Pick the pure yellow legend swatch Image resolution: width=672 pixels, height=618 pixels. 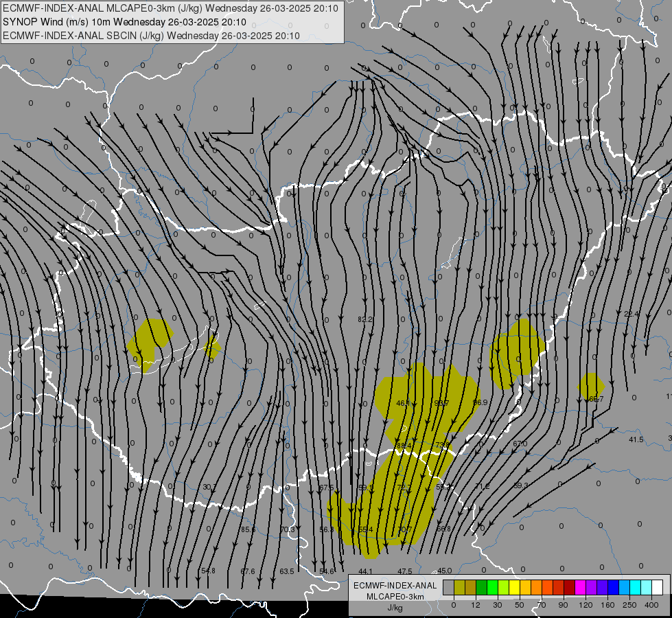(515, 587)
